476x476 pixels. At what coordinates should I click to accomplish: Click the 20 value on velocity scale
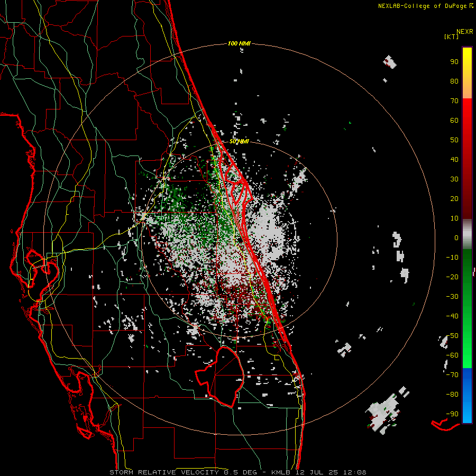(x=454, y=199)
